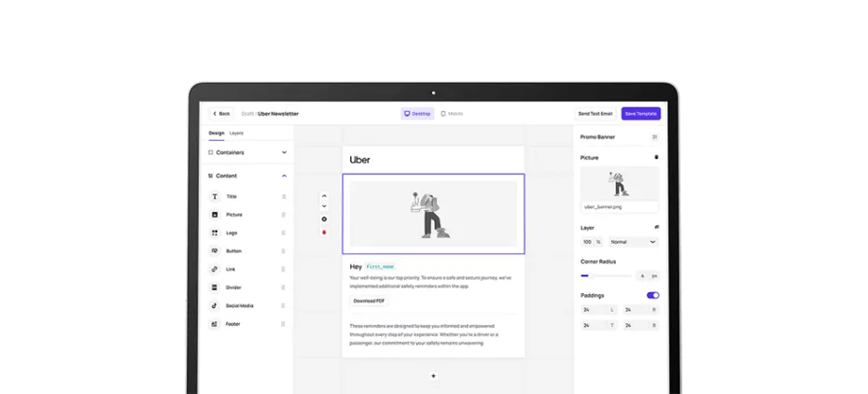Viewport: 868px width, 394px height.
Task: Select the Title content block icon
Action: [215, 197]
